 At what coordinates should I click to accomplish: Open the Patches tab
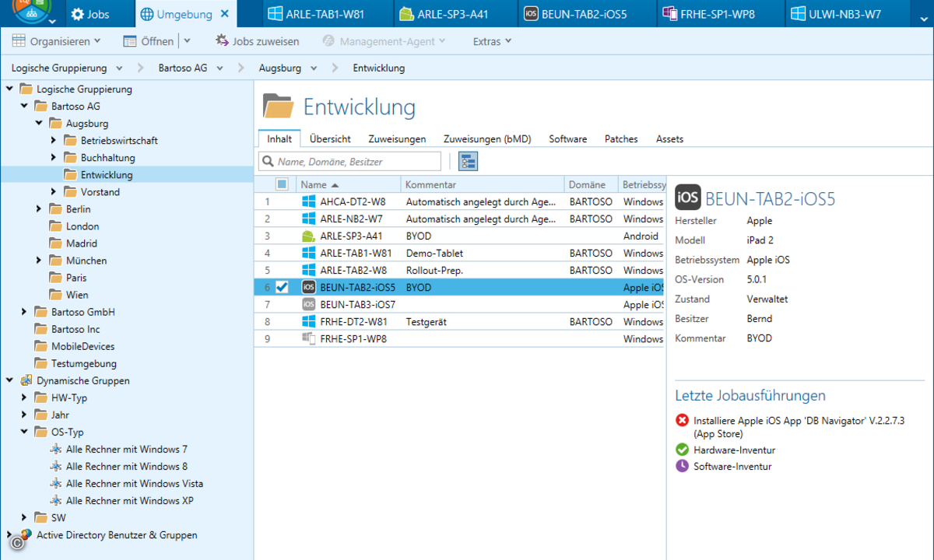click(621, 138)
